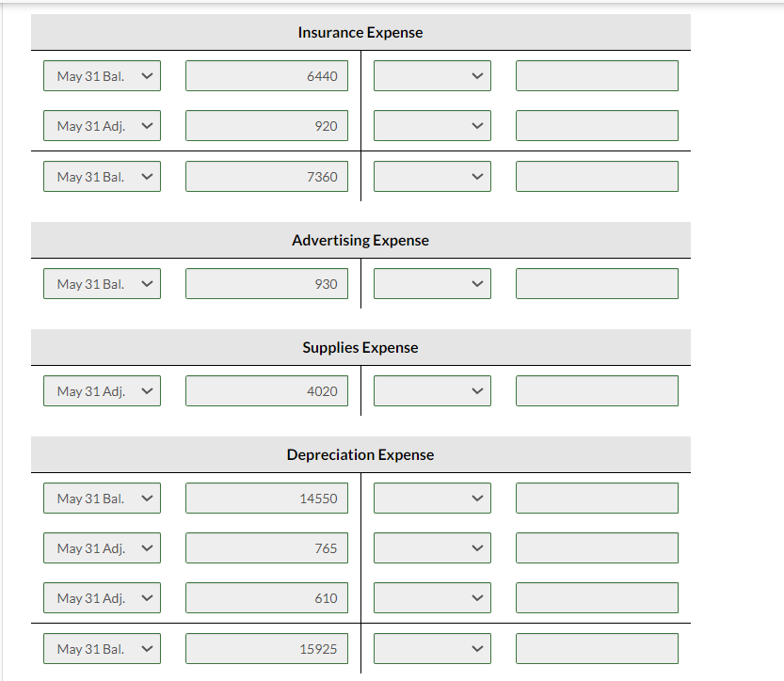The height and width of the screenshot is (681, 784).
Task: Open empty credit dropdown in Depreciation 765 row
Action: tap(432, 548)
